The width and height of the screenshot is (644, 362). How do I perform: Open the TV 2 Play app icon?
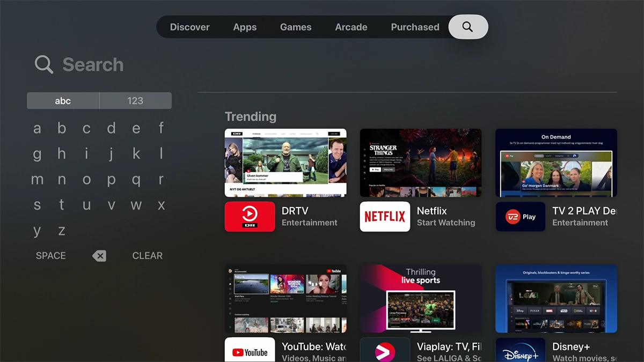(x=520, y=217)
